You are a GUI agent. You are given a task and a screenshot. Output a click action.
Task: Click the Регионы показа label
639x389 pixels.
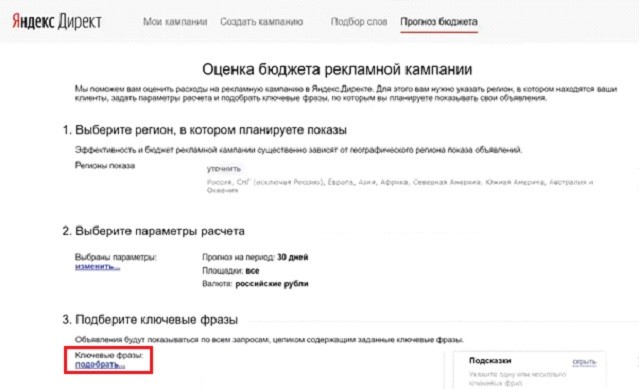[105, 165]
